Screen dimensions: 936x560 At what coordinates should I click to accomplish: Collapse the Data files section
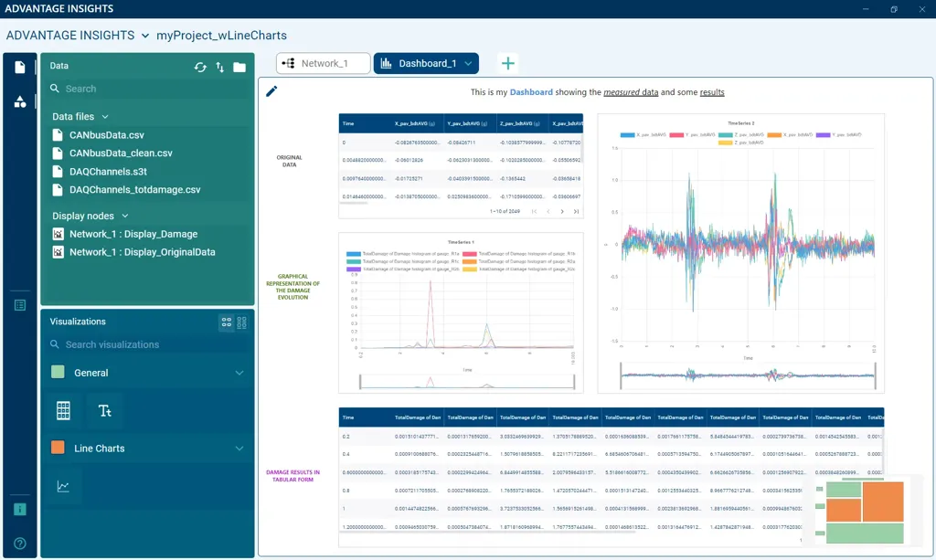pyautogui.click(x=105, y=117)
